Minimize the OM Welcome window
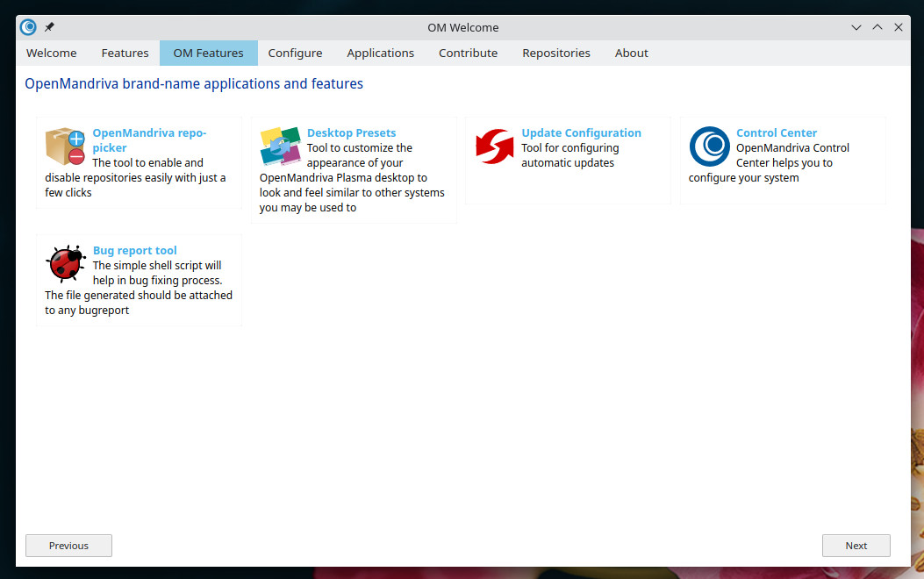This screenshot has width=924, height=579. (856, 28)
